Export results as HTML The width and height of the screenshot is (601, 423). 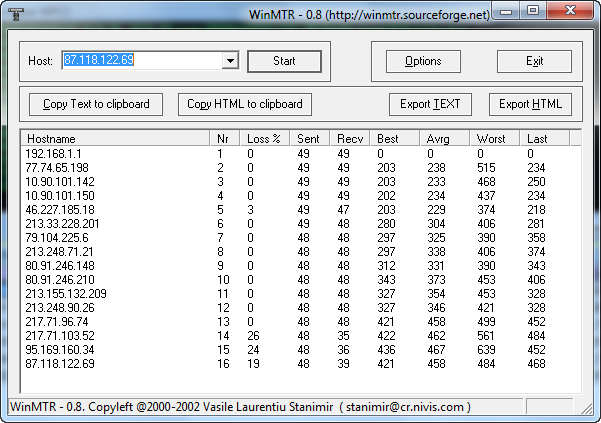click(x=530, y=104)
